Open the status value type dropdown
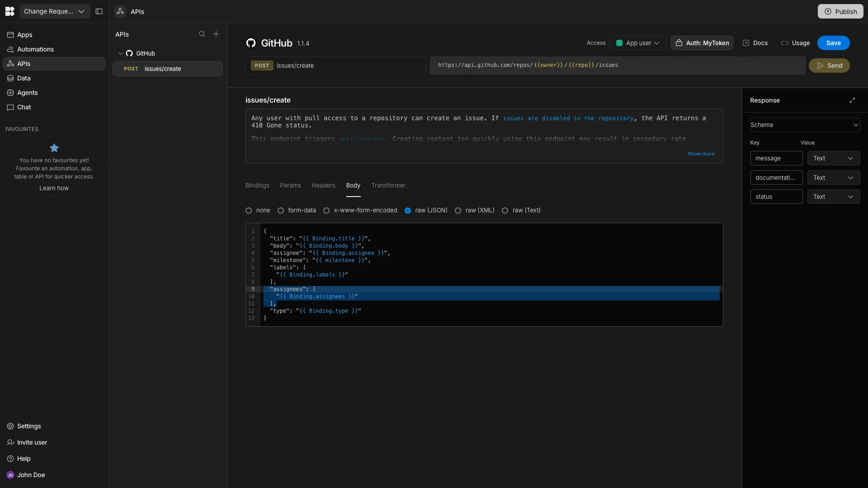 tap(833, 197)
